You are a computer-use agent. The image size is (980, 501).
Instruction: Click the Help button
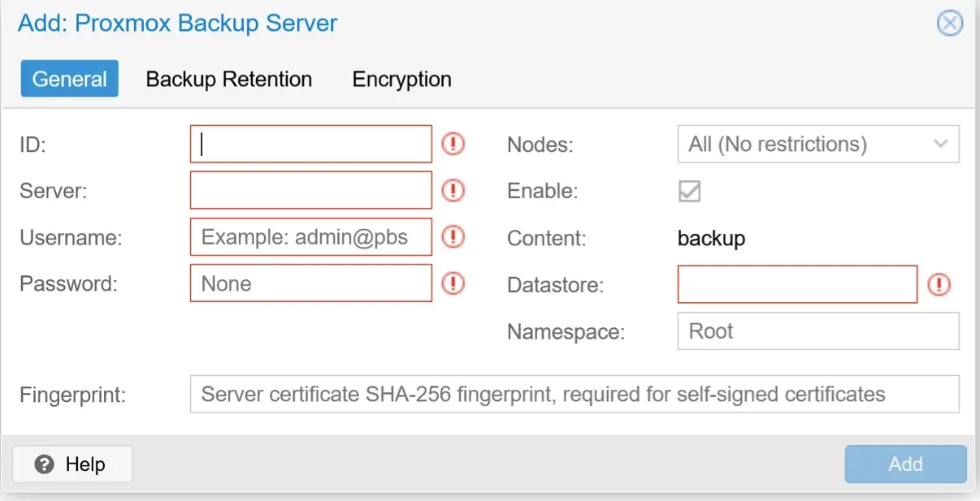coord(72,464)
